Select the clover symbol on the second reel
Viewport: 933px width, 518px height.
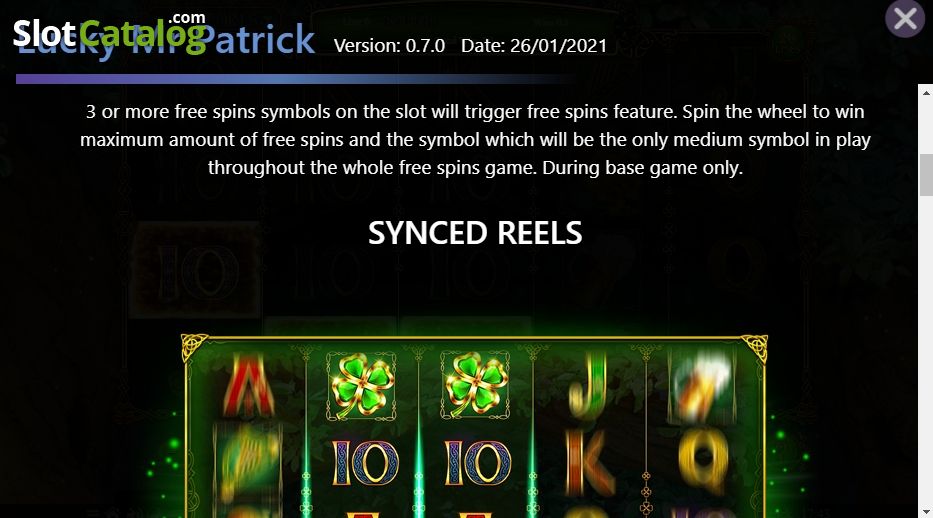[362, 385]
